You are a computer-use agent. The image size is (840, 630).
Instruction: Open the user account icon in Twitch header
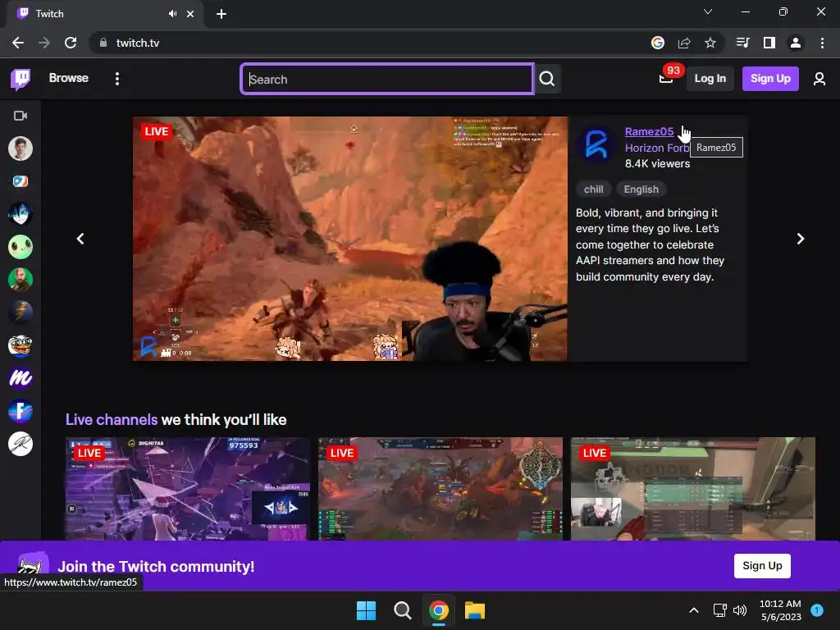pos(819,79)
